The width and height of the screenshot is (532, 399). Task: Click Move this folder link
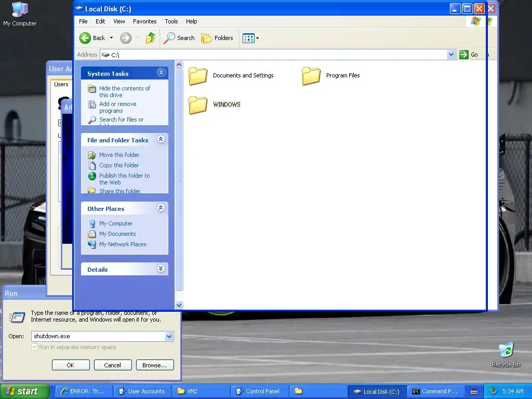[119, 155]
